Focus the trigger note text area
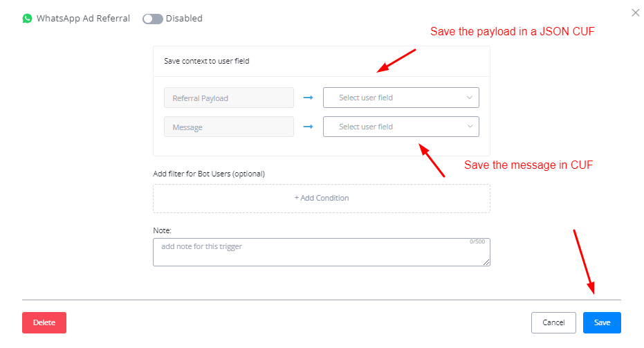Image resolution: width=644 pixels, height=348 pixels. [x=311, y=253]
